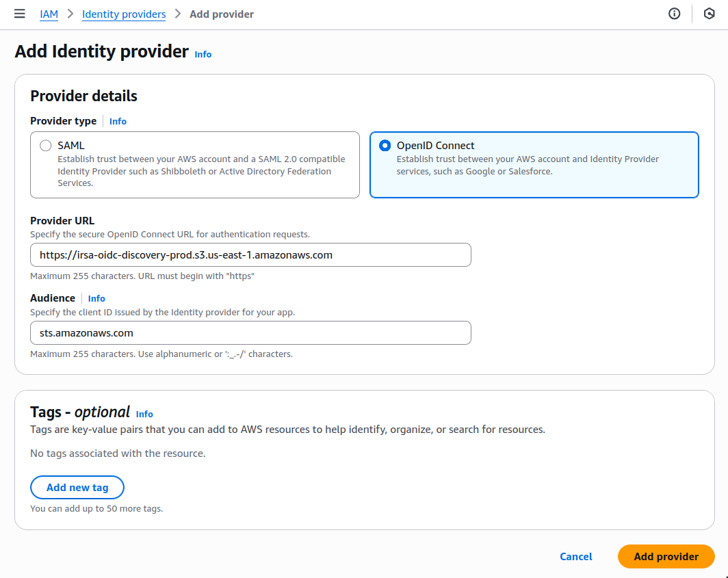Cancel adding the identity provider
Image resolution: width=728 pixels, height=578 pixels.
(x=575, y=556)
